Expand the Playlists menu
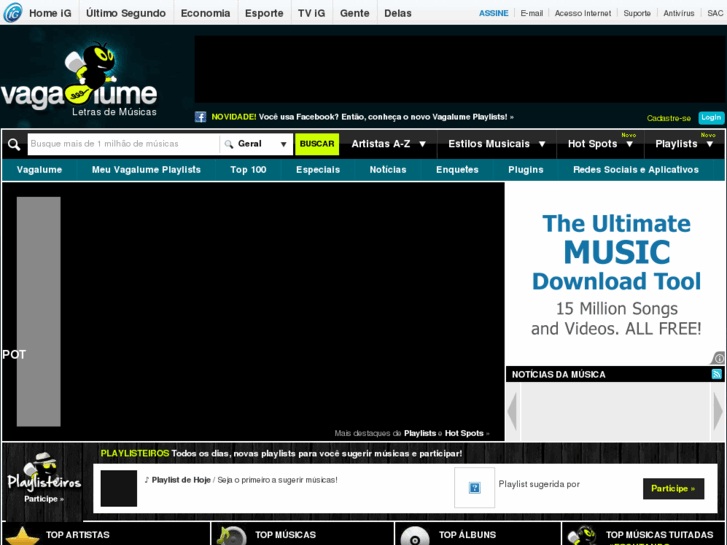 pyautogui.click(x=684, y=144)
